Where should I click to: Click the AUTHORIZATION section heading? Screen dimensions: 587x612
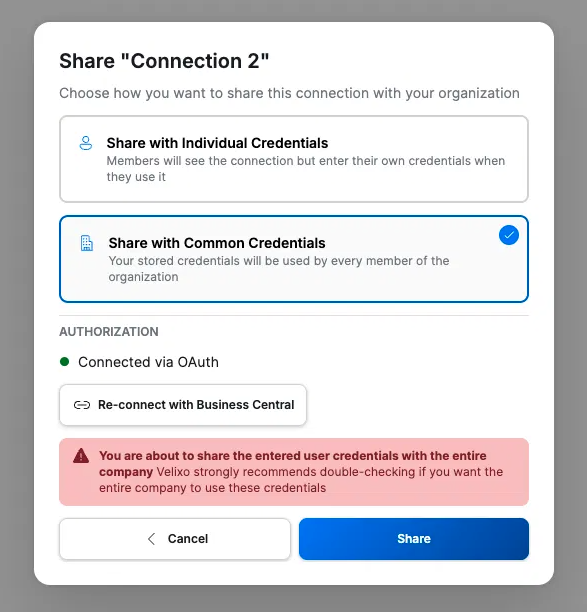[109, 332]
